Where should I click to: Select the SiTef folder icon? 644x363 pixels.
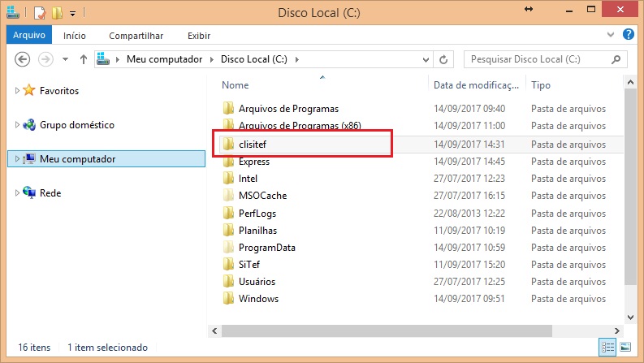(228, 264)
